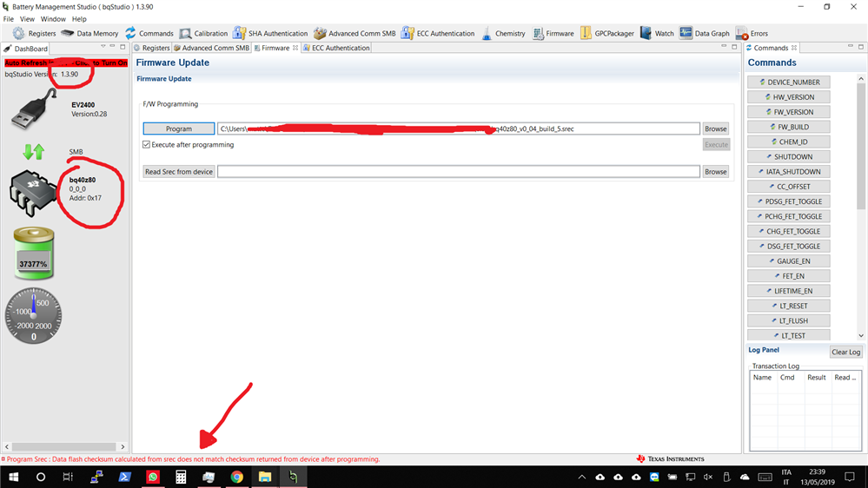Image resolution: width=868 pixels, height=488 pixels.
Task: Close the Firmware tab
Action: [x=295, y=48]
